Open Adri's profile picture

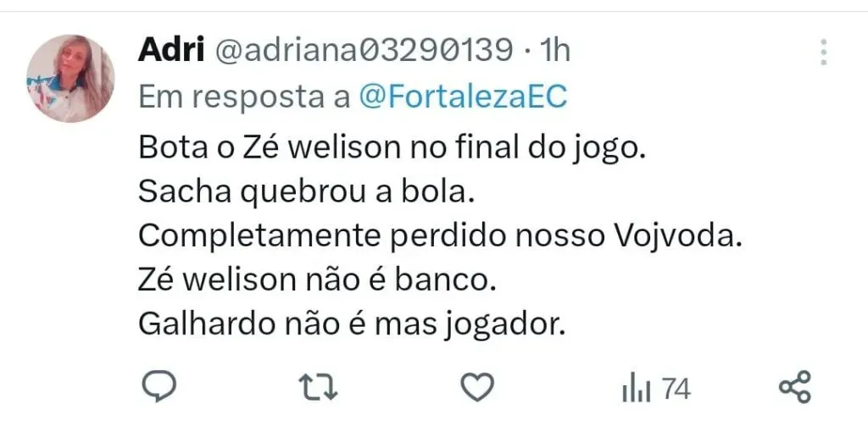click(70, 78)
